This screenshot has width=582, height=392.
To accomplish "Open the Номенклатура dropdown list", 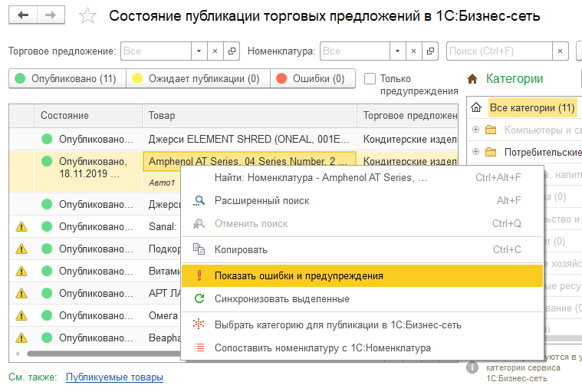I will (397, 51).
